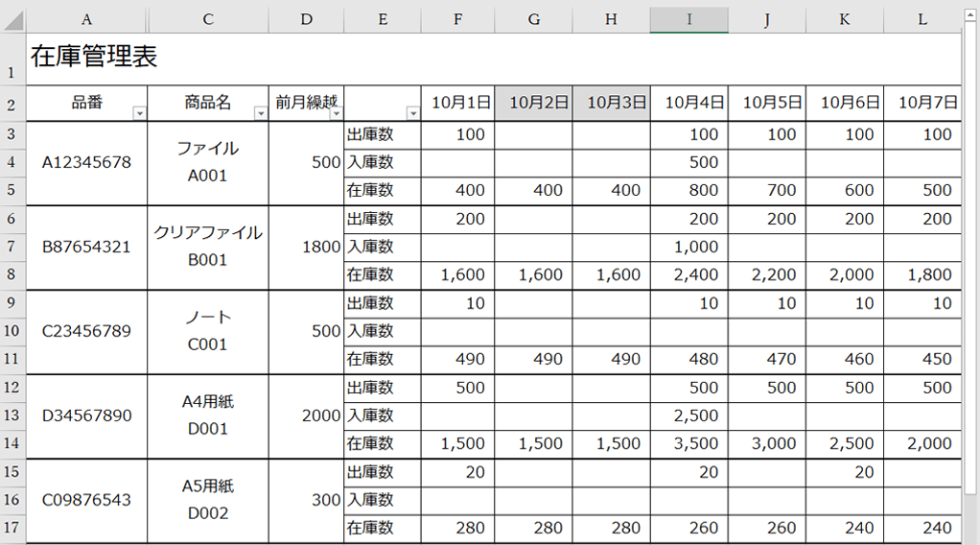Select the cell B87654321

click(x=87, y=248)
